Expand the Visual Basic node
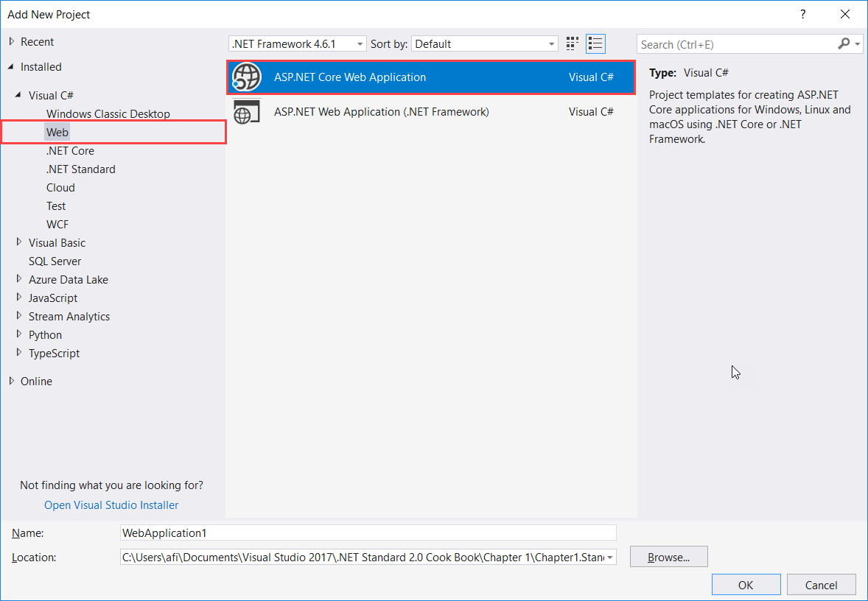868x601 pixels. pos(19,242)
